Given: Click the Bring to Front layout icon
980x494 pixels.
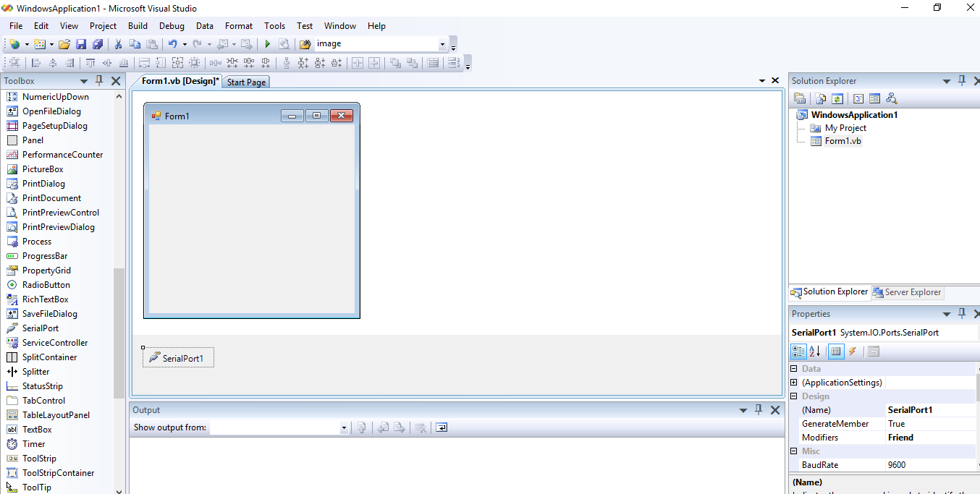Looking at the screenshot, I should click(395, 63).
